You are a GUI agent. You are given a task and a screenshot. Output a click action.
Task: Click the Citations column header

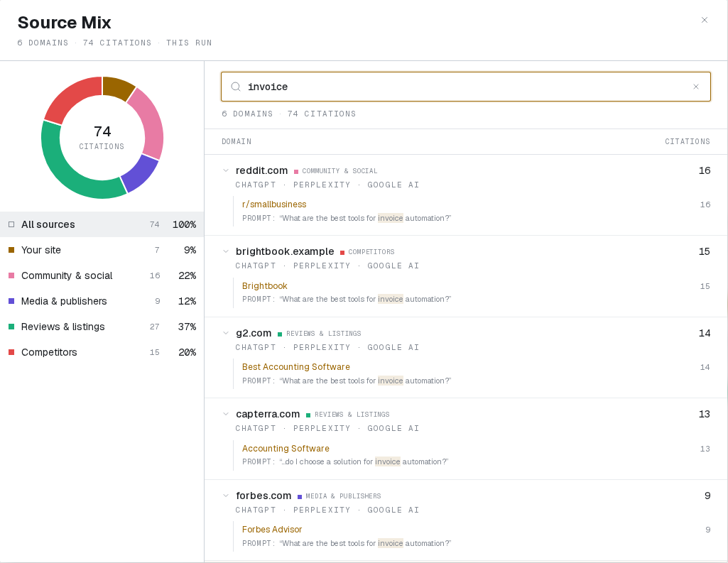[x=687, y=141]
